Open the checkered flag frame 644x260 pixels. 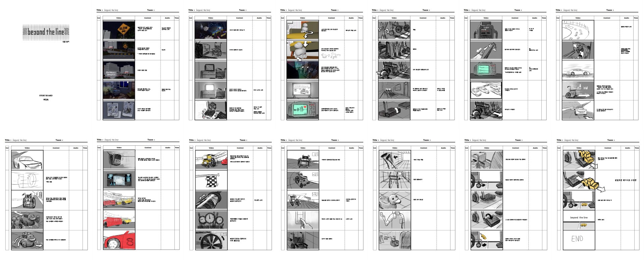point(211,180)
